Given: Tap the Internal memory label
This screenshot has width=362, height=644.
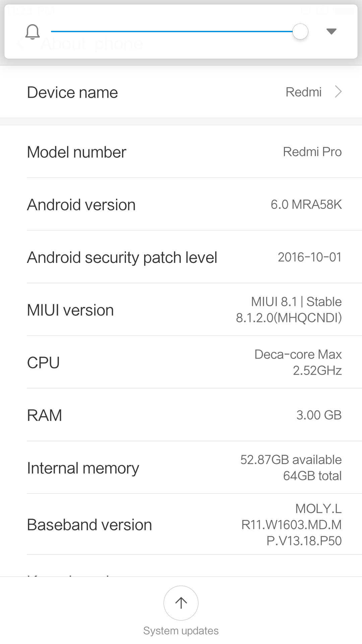Looking at the screenshot, I should (x=83, y=468).
